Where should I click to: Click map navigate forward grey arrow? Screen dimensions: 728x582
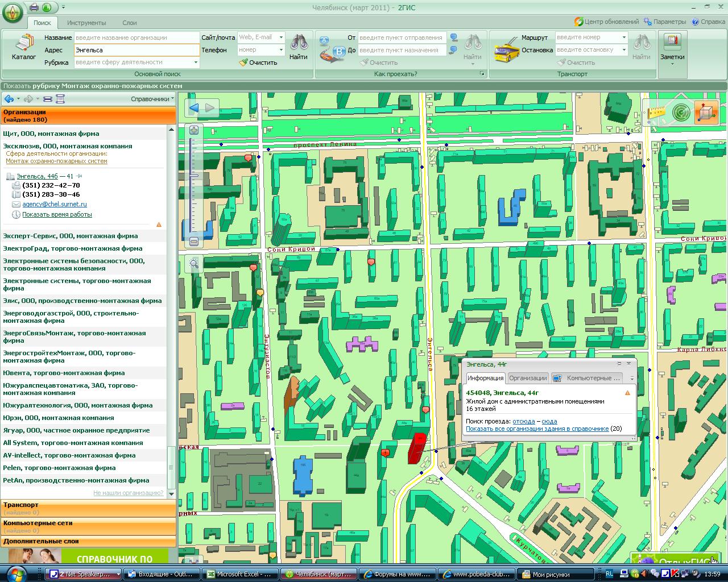coord(210,108)
